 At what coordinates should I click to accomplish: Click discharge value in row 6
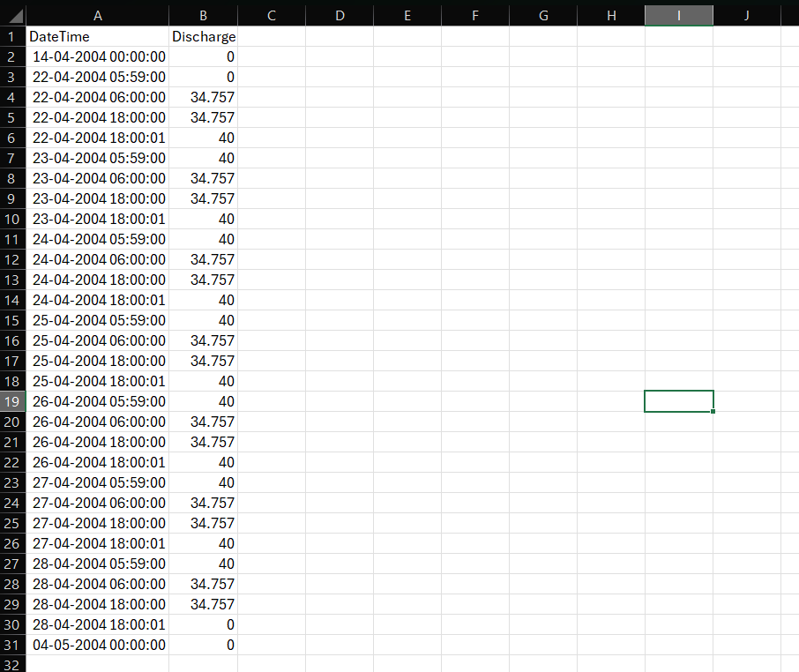point(203,138)
